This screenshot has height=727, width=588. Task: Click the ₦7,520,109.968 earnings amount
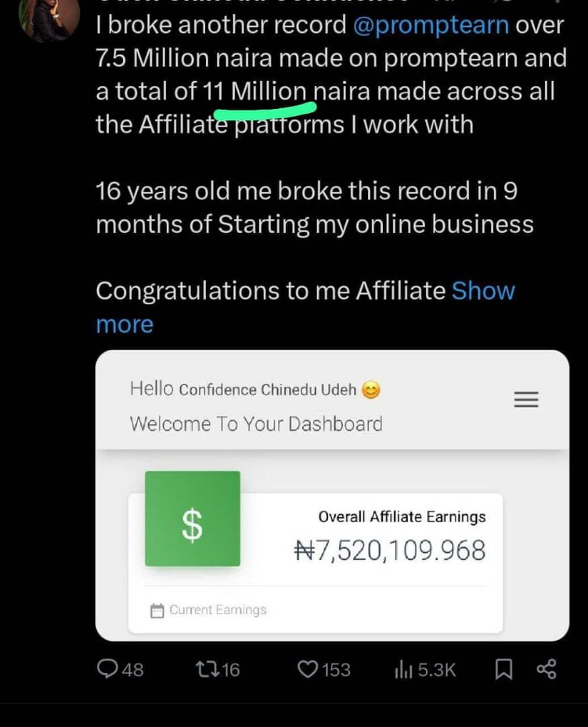coord(390,551)
